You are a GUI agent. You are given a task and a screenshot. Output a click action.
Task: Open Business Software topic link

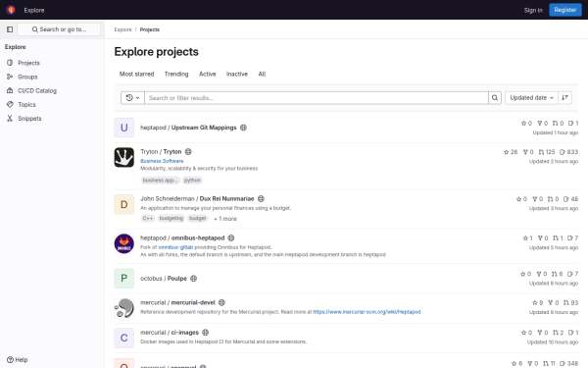(x=162, y=161)
